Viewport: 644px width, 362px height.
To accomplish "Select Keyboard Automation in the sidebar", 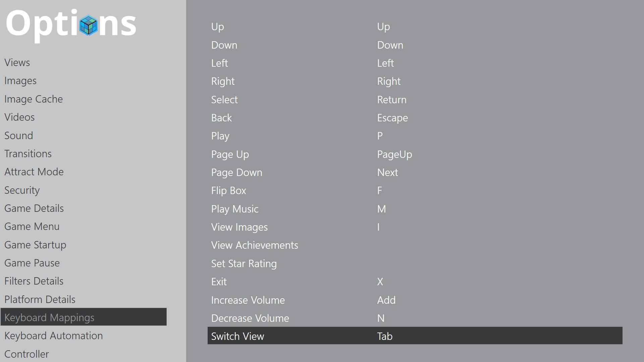I will [54, 336].
